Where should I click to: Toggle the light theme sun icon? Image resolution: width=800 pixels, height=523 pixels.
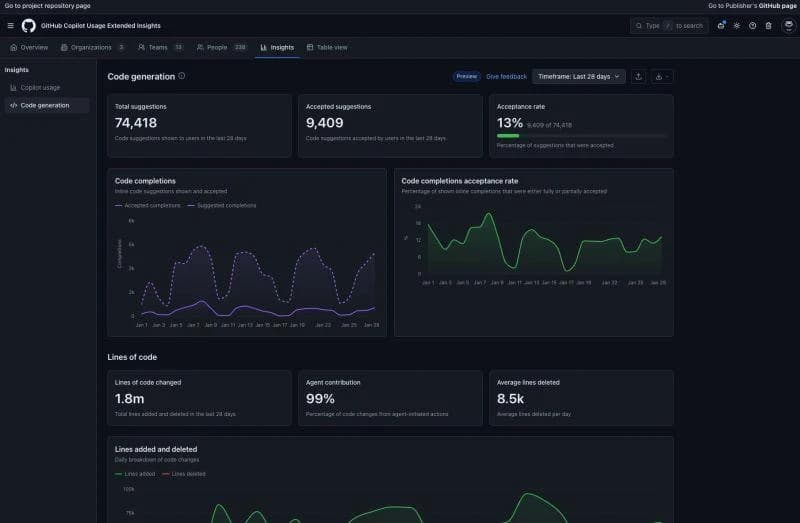tap(737, 26)
